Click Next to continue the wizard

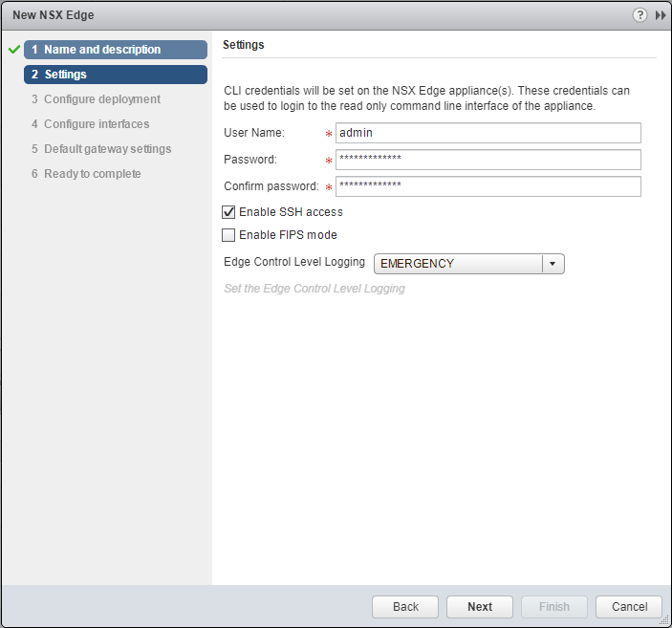pos(480,607)
